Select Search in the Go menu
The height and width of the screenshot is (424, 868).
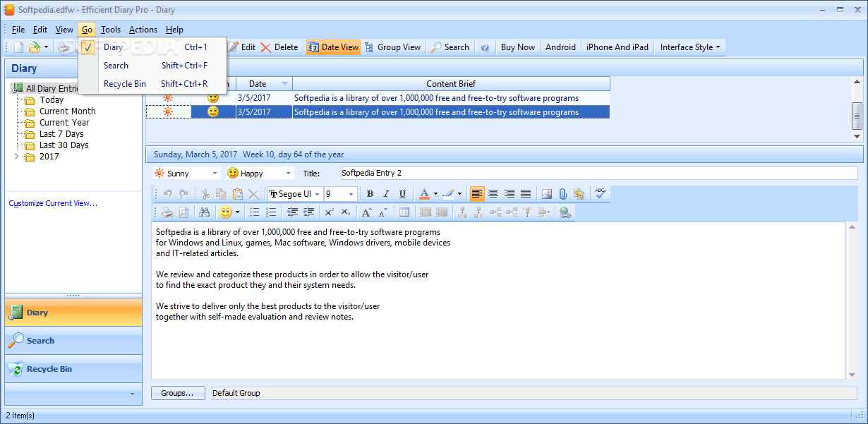pos(152,66)
